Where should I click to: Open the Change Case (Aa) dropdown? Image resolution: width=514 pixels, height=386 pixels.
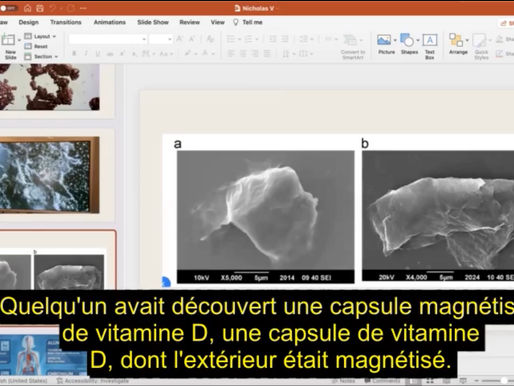pos(166,53)
